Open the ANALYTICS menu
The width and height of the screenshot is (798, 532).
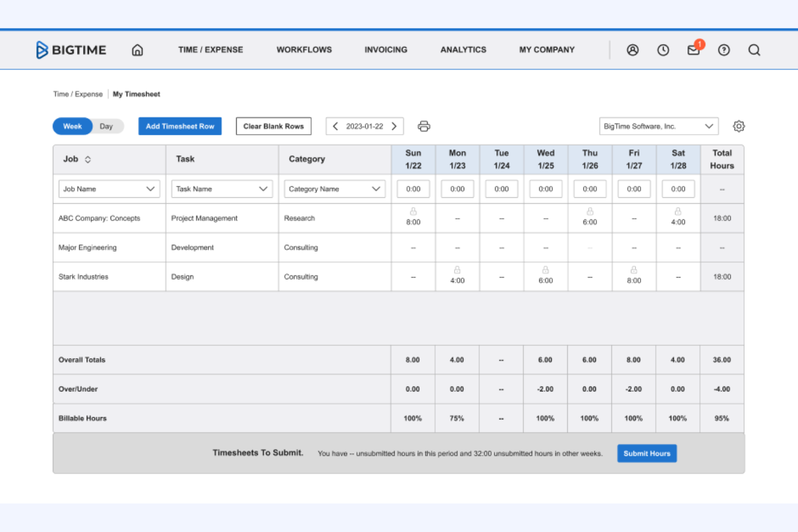coord(463,50)
